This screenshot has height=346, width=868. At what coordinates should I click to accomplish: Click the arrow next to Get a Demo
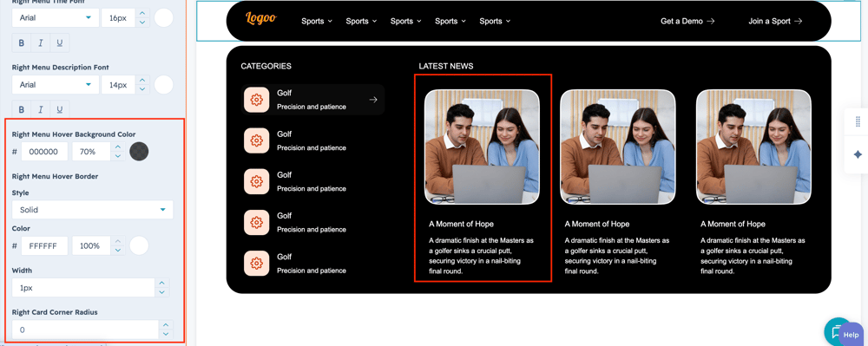tap(710, 21)
